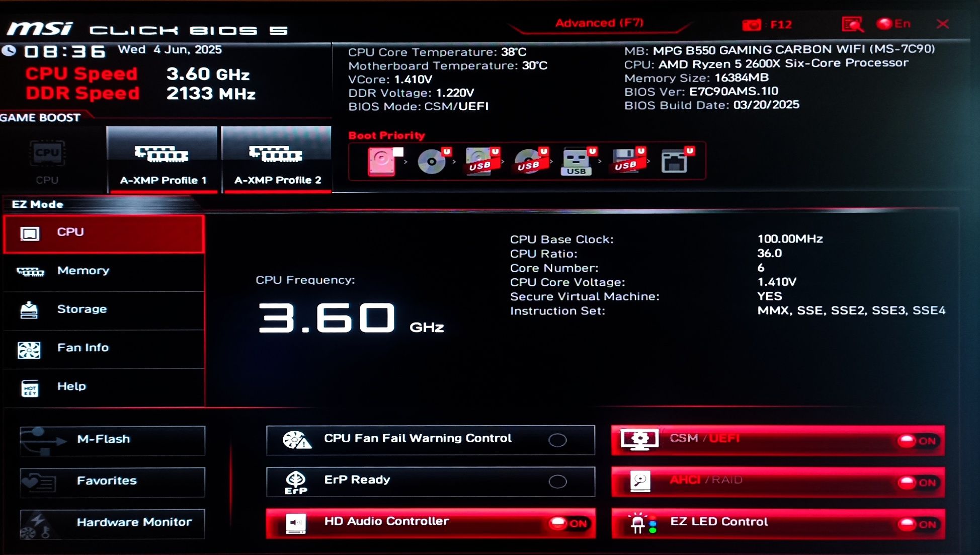Open the Fan Info section
The width and height of the screenshot is (980, 555).
pos(104,349)
